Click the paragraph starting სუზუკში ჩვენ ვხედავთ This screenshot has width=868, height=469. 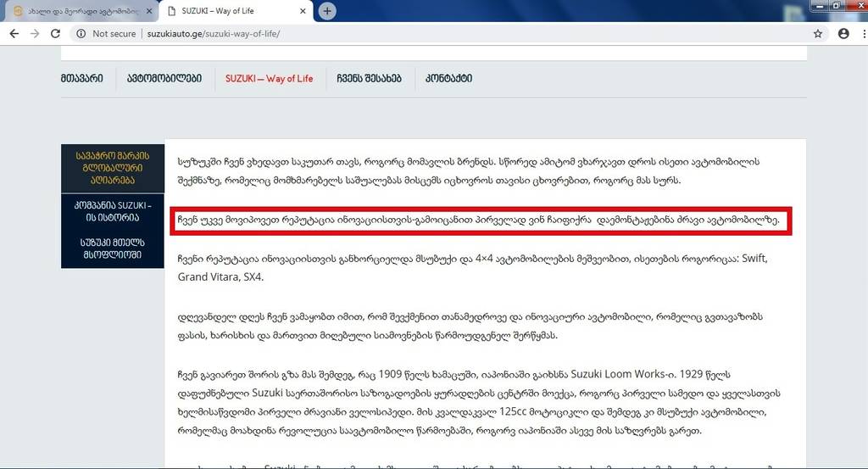pos(468,171)
